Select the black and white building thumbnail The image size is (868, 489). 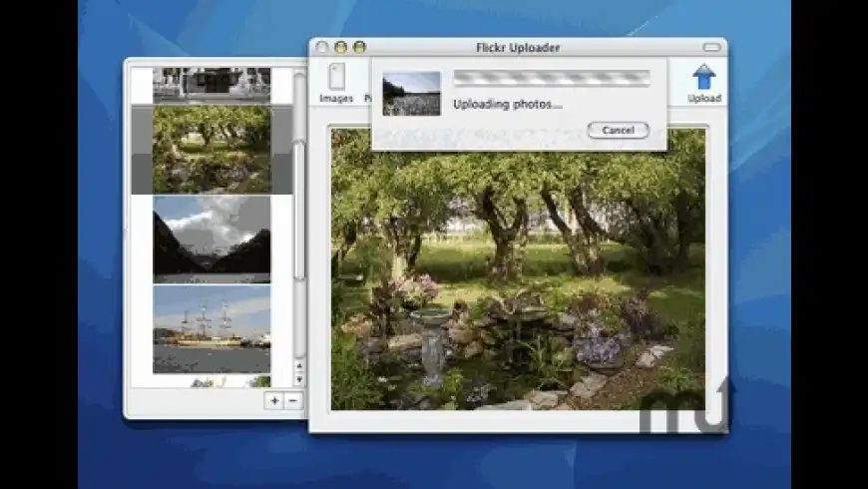[213, 85]
